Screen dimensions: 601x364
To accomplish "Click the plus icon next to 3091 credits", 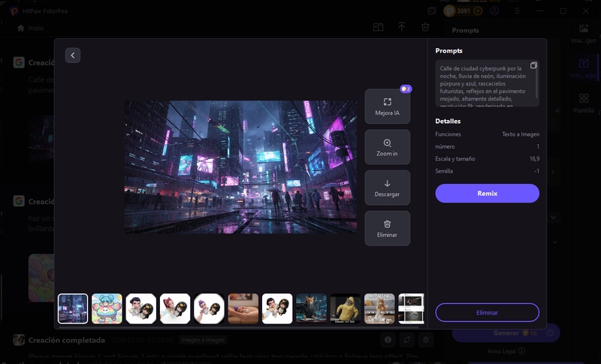I will [x=478, y=11].
